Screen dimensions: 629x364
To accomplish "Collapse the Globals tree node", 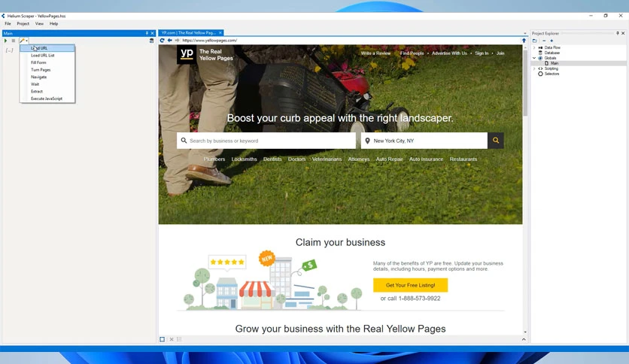I will pyautogui.click(x=534, y=58).
